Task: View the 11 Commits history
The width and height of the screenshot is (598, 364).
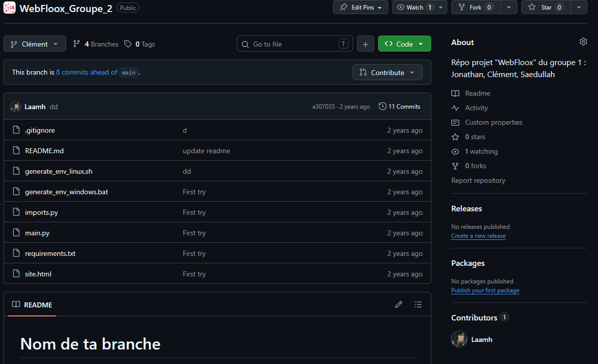Action: point(399,107)
